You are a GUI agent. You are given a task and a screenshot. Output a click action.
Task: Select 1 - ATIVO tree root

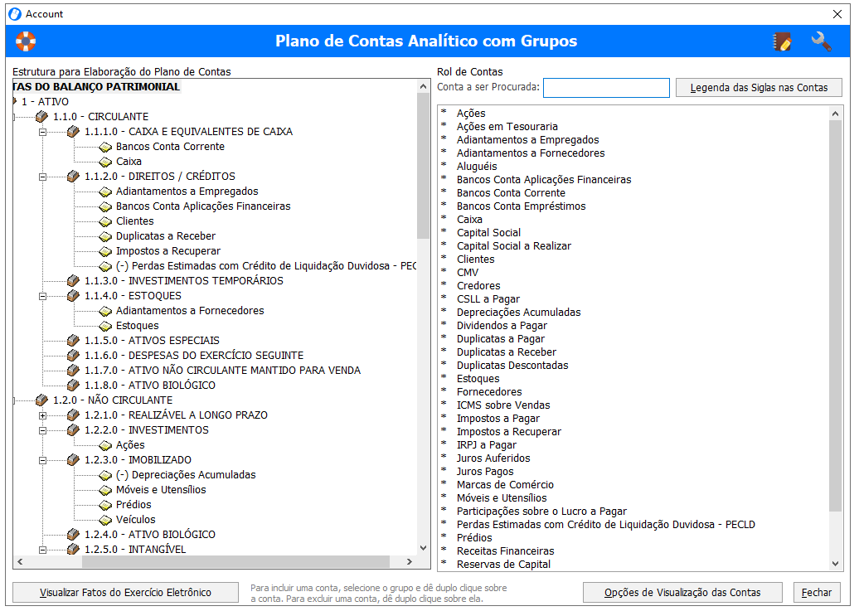click(45, 102)
